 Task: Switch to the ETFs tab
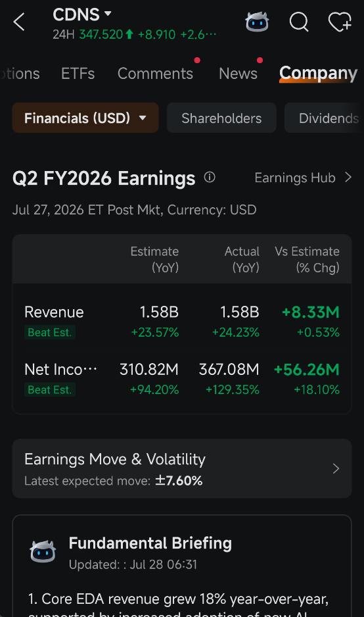(78, 74)
